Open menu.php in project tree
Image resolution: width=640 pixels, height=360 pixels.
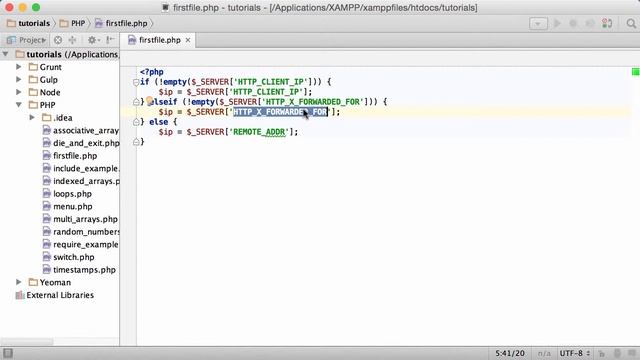(x=67, y=206)
